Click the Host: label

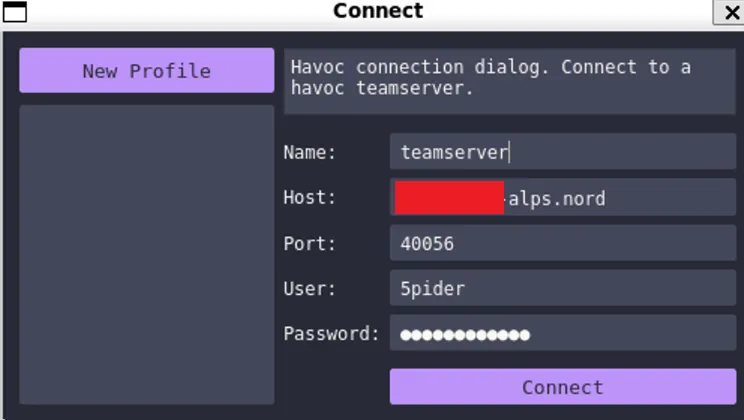pyautogui.click(x=309, y=197)
